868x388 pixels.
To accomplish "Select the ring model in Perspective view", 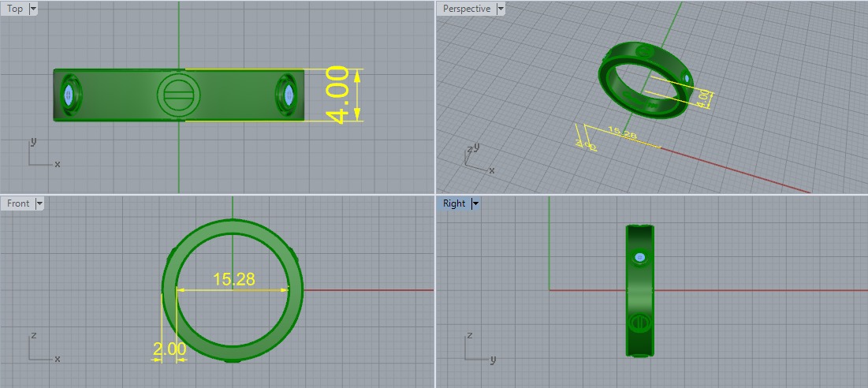I will click(x=646, y=79).
